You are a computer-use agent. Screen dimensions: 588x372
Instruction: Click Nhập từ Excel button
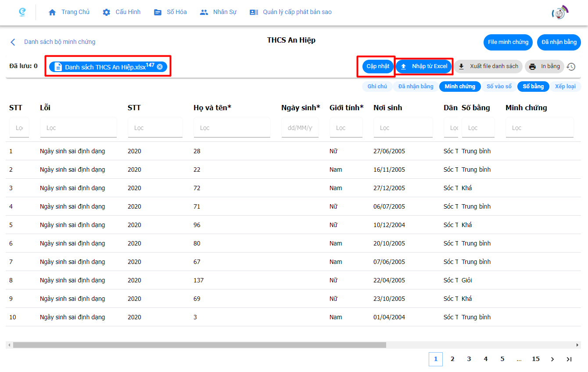point(423,66)
